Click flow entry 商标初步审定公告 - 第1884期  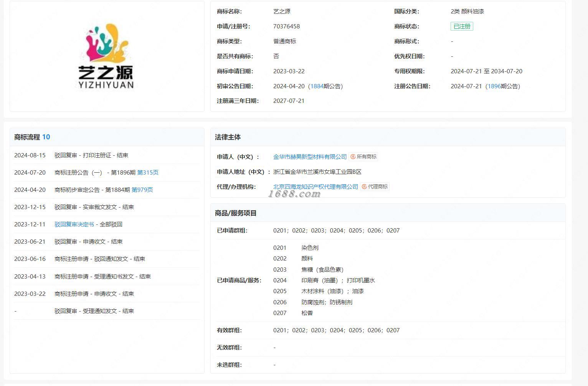tap(92, 190)
